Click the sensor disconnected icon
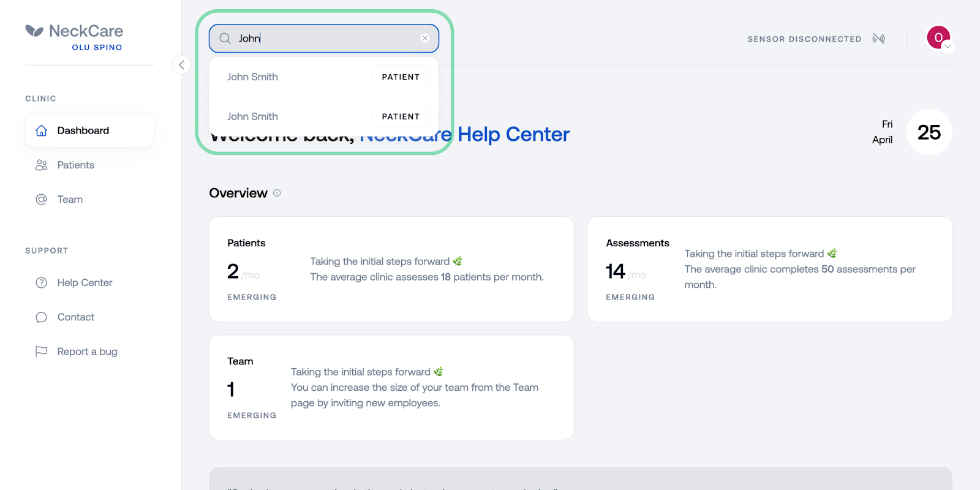Screen dimensions: 980x490 tap(878, 39)
